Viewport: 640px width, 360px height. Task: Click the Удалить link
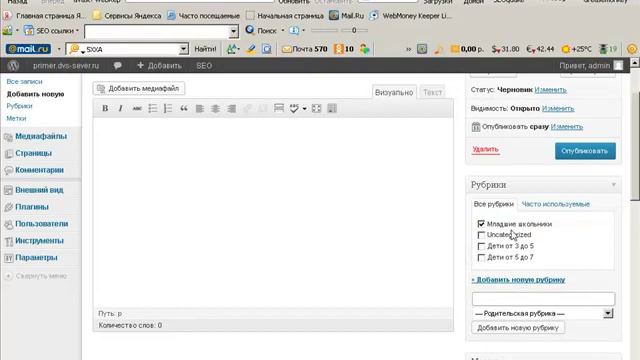(485, 149)
